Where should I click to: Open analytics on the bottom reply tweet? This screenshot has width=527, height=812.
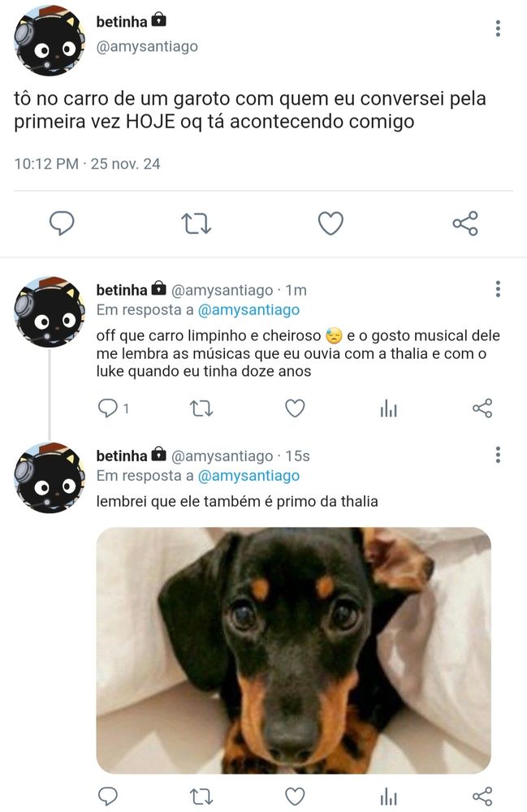pos(388,797)
